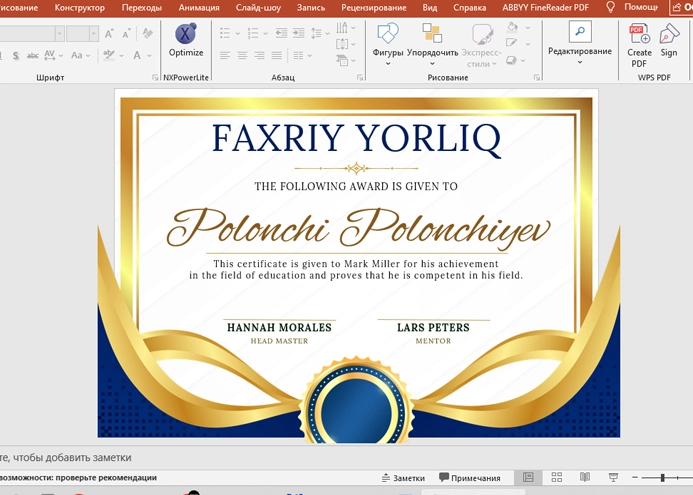The width and height of the screenshot is (693, 495).
Task: Select the FAXRIY YORLIQ title text
Action: (356, 139)
